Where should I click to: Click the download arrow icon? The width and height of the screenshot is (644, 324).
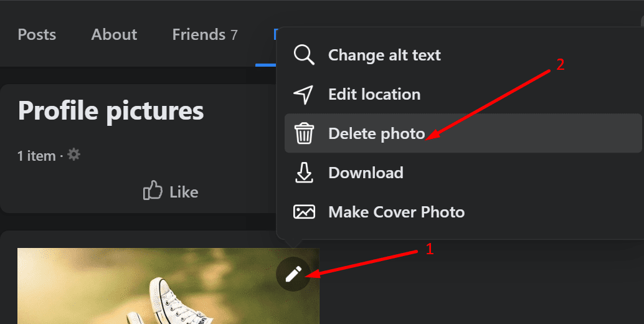[304, 173]
